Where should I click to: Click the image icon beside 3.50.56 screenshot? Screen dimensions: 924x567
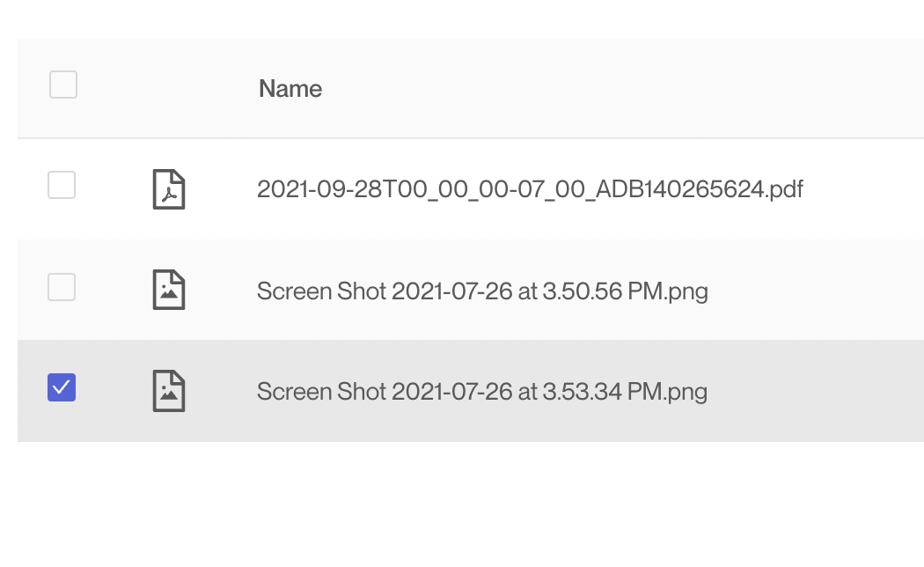[x=171, y=290]
